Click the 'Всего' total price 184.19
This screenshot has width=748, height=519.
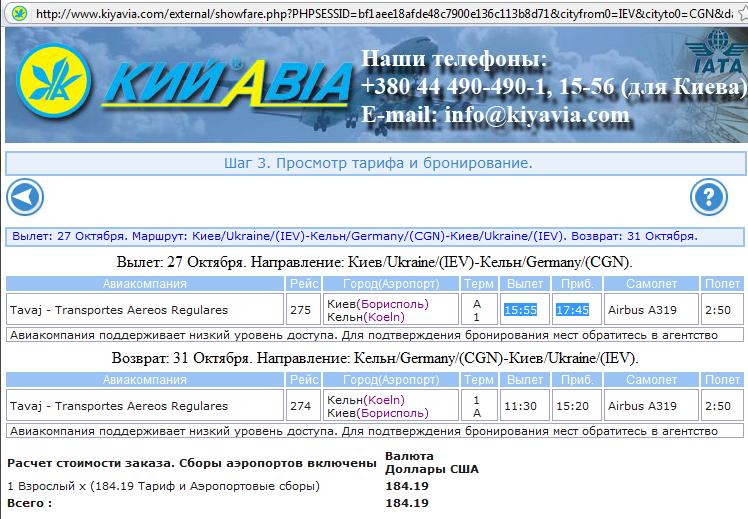[406, 503]
